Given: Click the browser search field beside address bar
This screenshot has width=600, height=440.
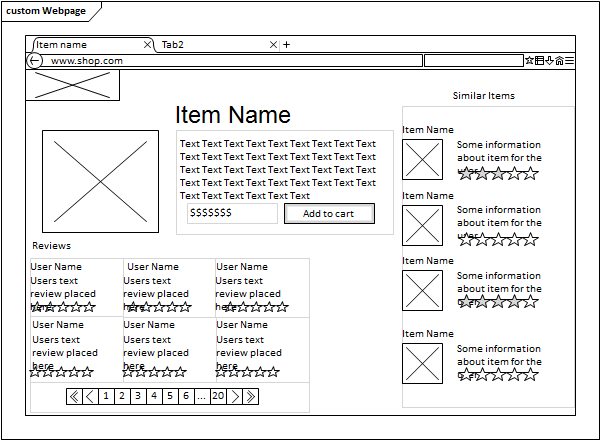Looking at the screenshot, I should (473, 61).
